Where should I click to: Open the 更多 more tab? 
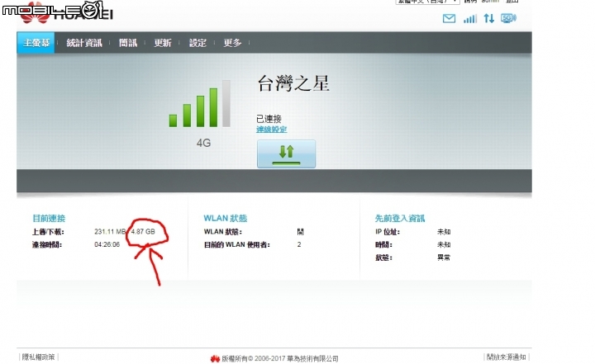(232, 43)
